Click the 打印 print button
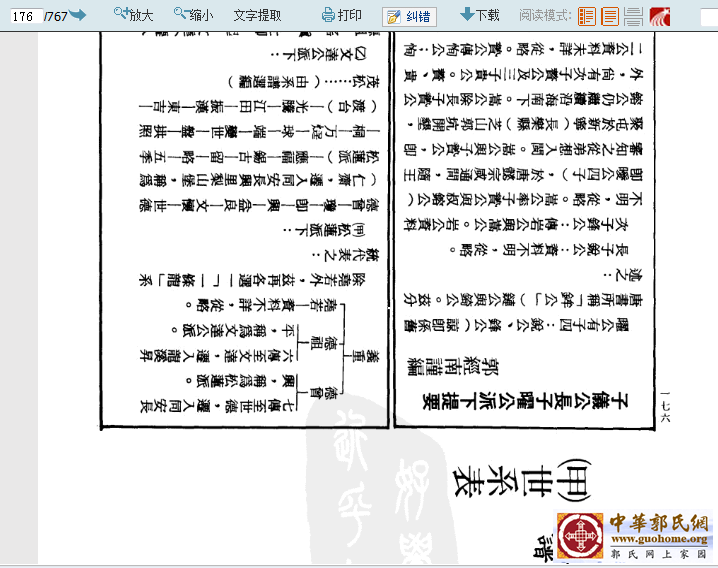Viewport: 718px width, 568px height. click(342, 15)
